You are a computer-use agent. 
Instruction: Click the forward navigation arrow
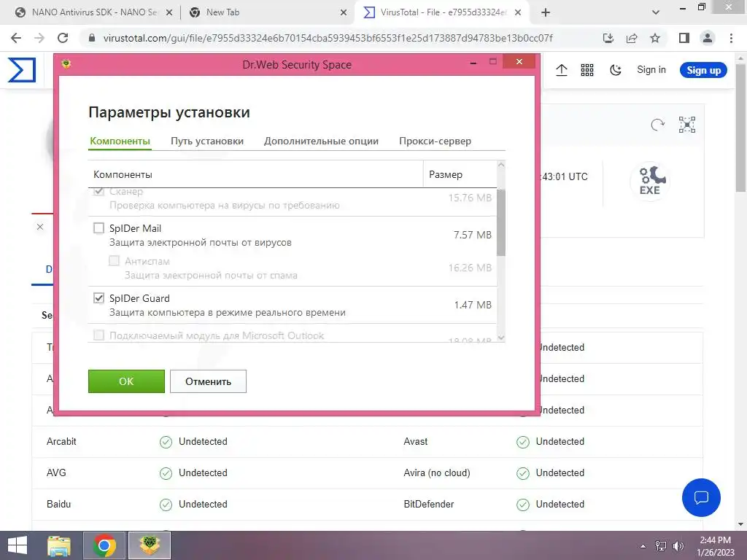[x=39, y=38]
